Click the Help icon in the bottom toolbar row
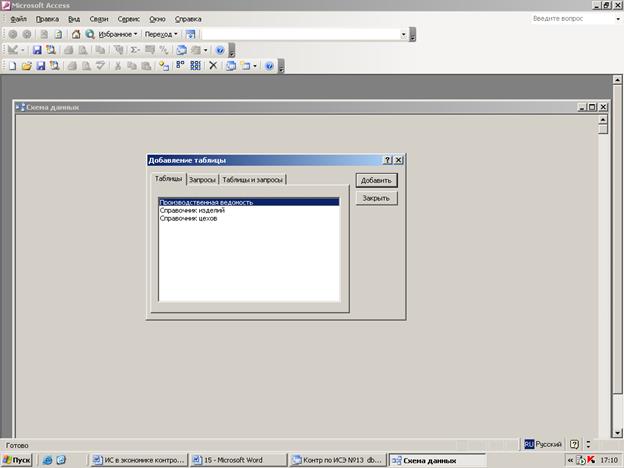Viewport: 624px width, 468px height. (269, 66)
